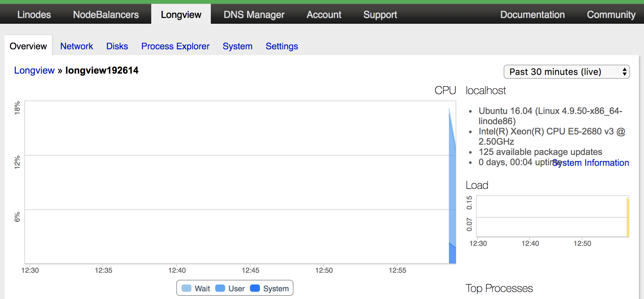Toggle the User series in CPU legend
This screenshot has height=299, width=644.
tap(236, 288)
